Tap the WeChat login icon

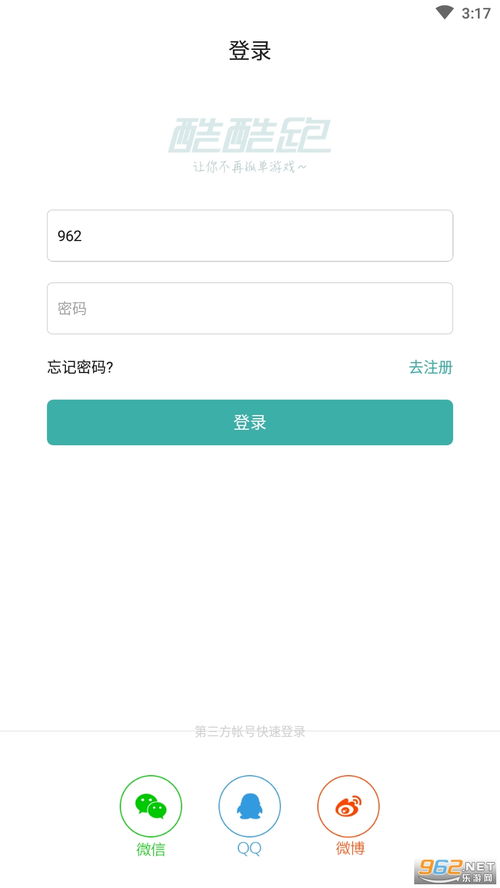[151, 806]
